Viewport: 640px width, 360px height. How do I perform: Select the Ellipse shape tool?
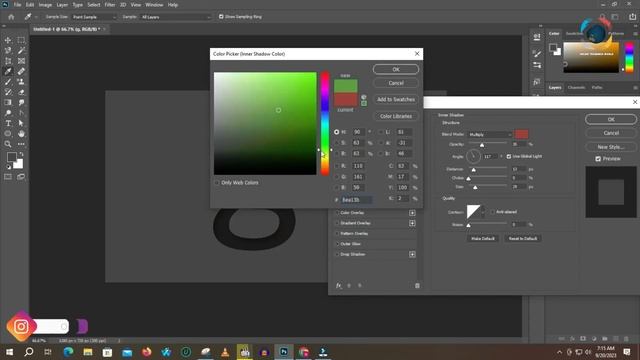click(x=8, y=134)
